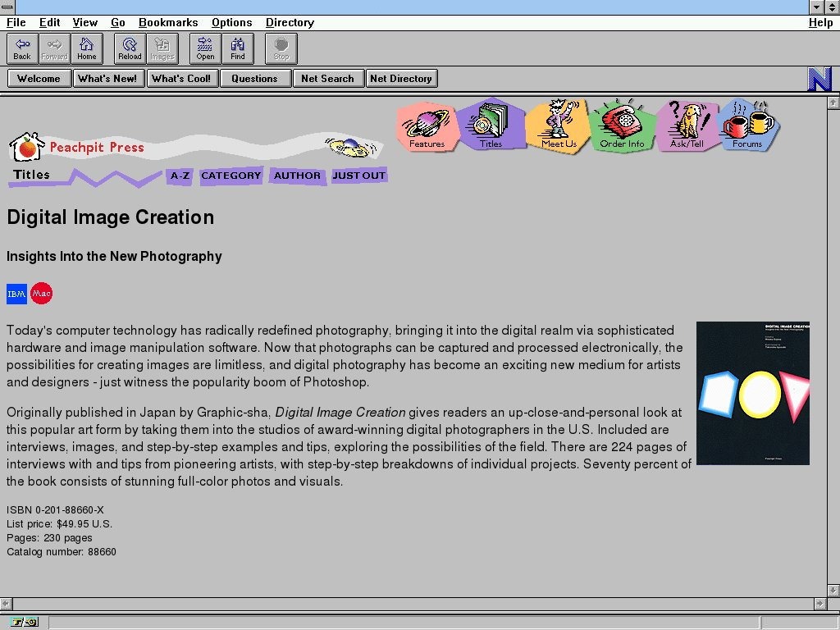Viewport: 840px width, 630px height.
Task: Open the Meet Us icon
Action: (x=558, y=126)
